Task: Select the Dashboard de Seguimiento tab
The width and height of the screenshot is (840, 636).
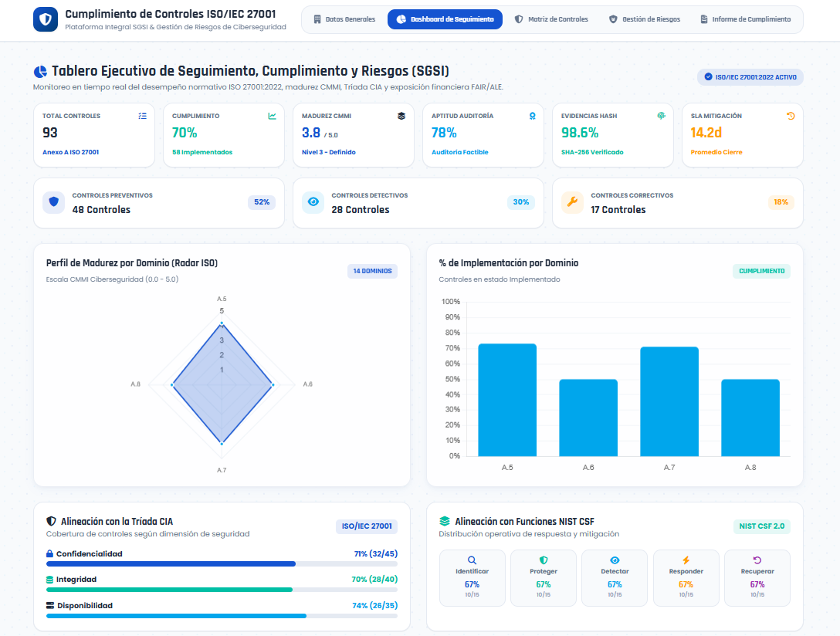Action: click(x=445, y=19)
